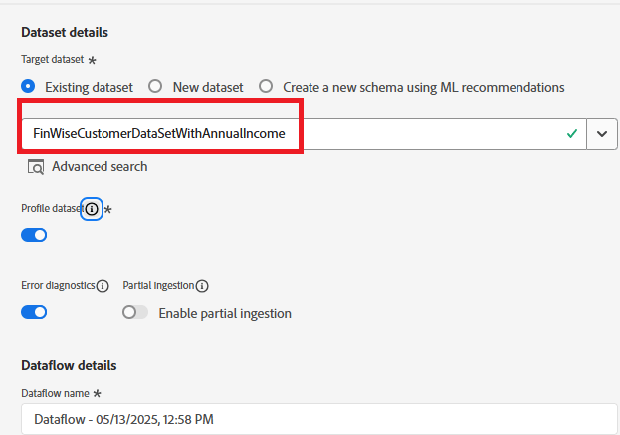Click the Advanced search magnifier icon
This screenshot has height=435, width=620.
pyautogui.click(x=36, y=167)
